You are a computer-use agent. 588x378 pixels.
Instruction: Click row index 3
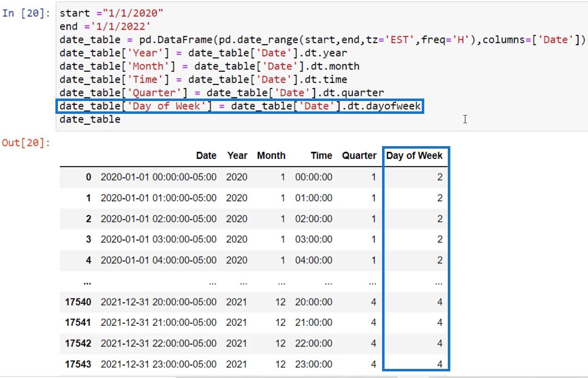[x=88, y=239]
